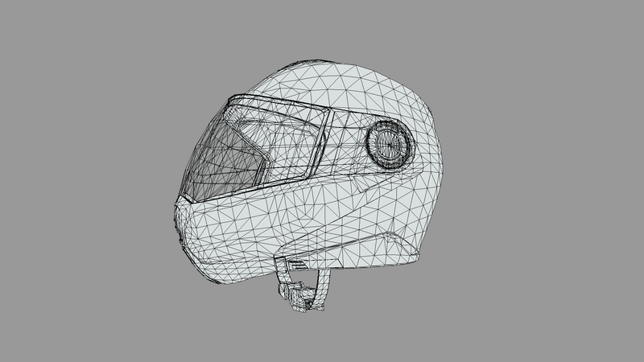This screenshot has width=644, height=362.
Task: Select the circular visor pivot hinge
Action: click(390, 145)
